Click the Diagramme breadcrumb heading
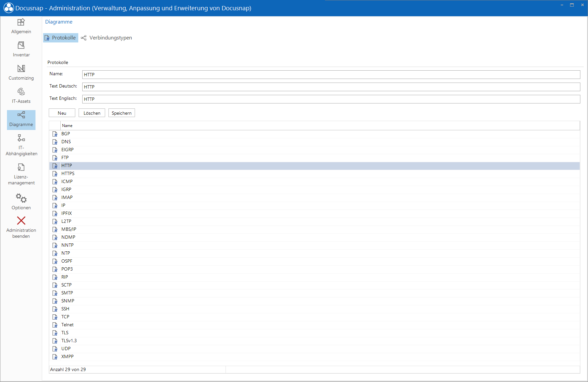588x382 pixels. [x=59, y=22]
